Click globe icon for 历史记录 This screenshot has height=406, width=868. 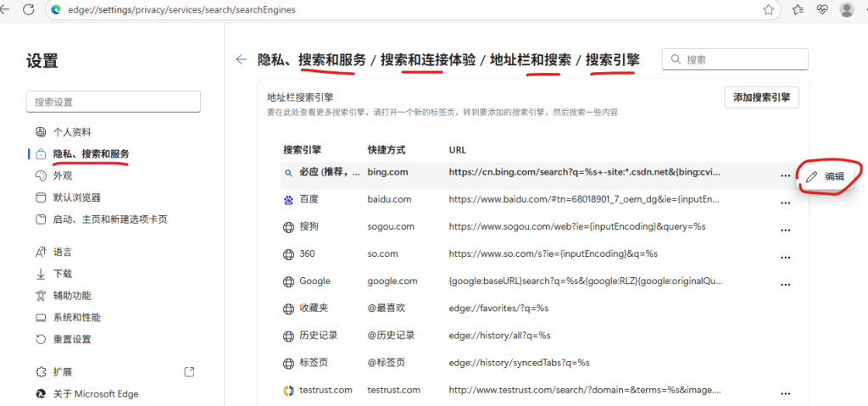coord(288,336)
